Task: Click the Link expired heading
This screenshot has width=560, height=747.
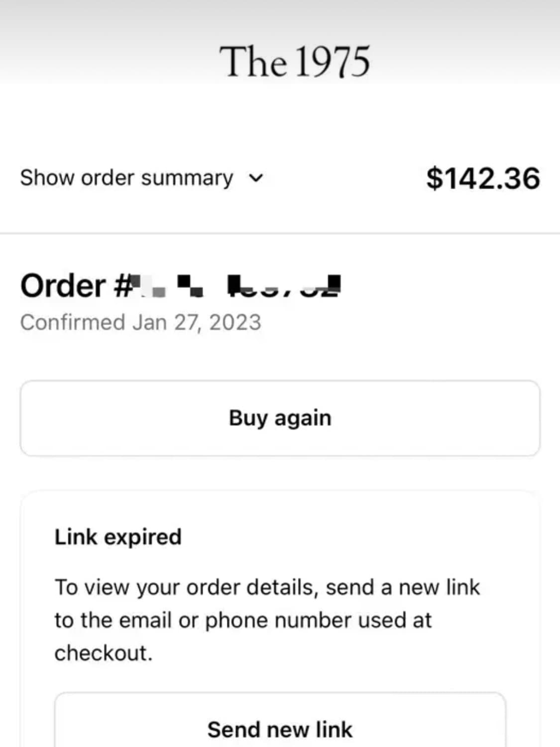Action: (x=118, y=537)
